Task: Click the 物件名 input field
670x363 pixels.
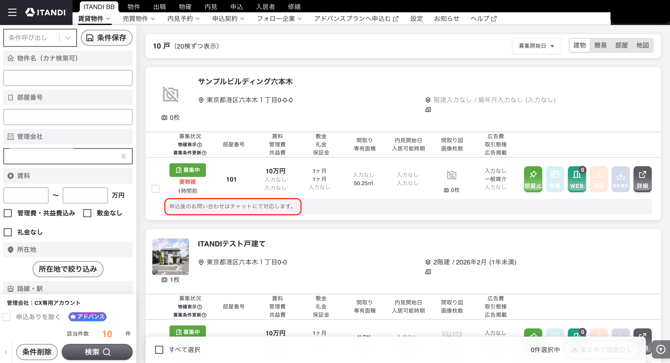Action: point(68,78)
